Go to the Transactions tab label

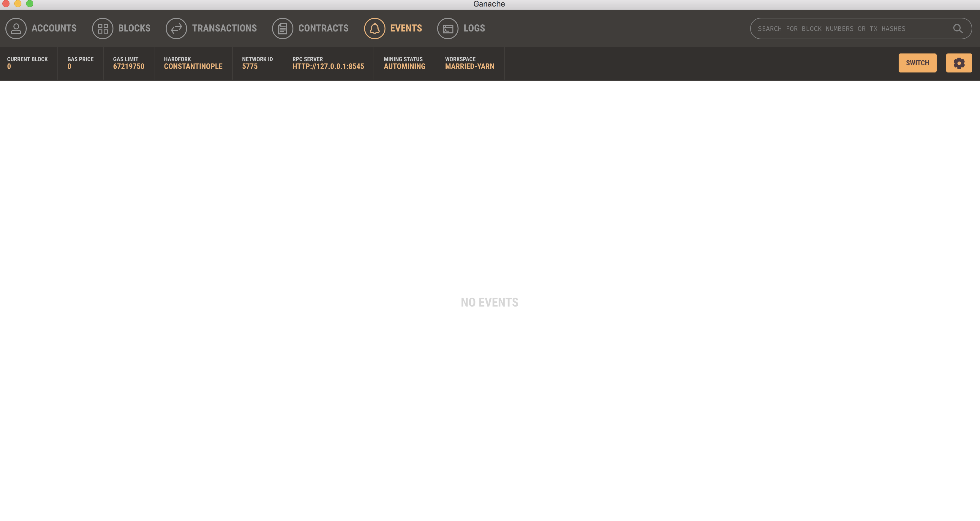pos(225,29)
